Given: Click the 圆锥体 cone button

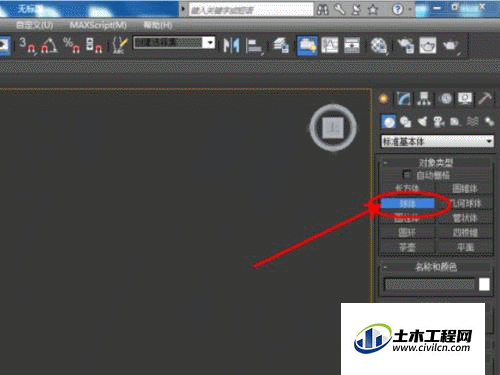Looking at the screenshot, I should click(x=465, y=189).
